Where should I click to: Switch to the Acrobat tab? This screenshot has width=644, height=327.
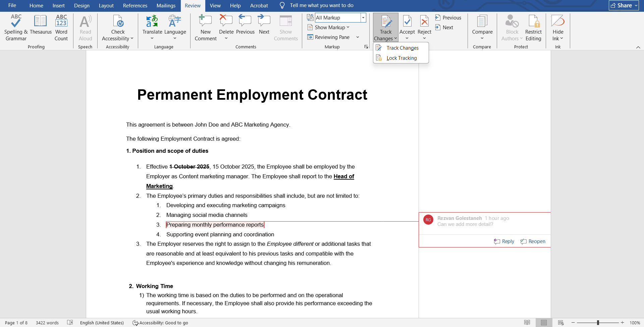coord(259,5)
